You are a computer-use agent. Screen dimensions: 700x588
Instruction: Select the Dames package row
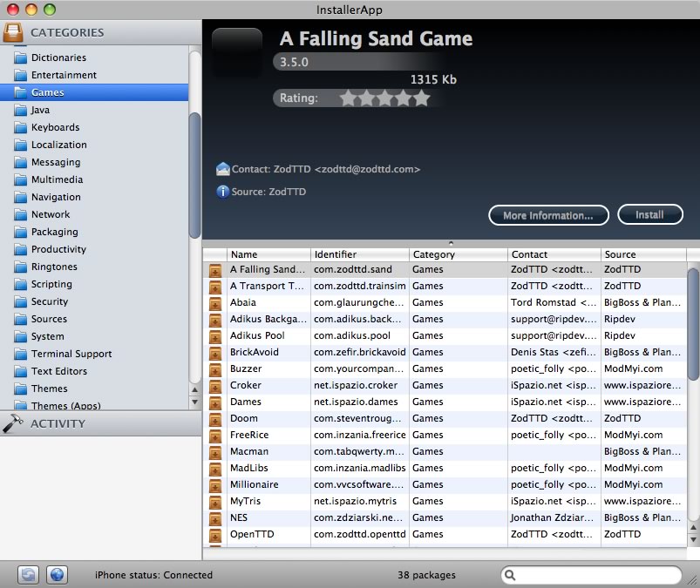coord(445,402)
